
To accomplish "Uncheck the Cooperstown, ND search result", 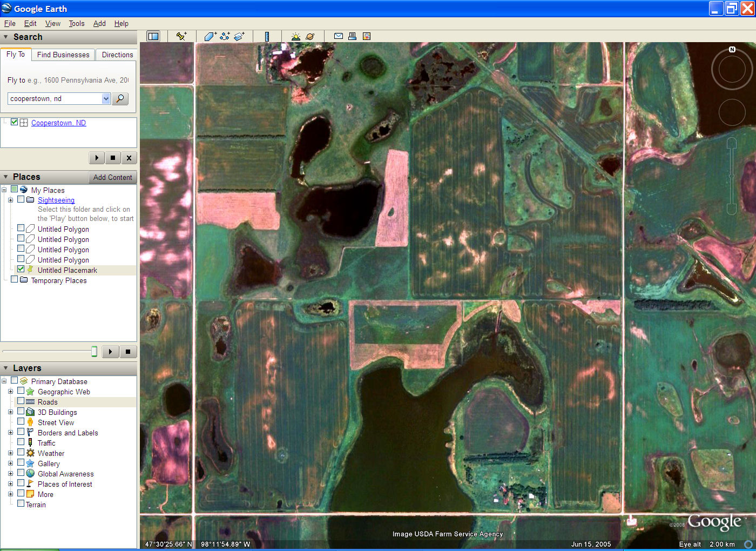I will pos(15,122).
